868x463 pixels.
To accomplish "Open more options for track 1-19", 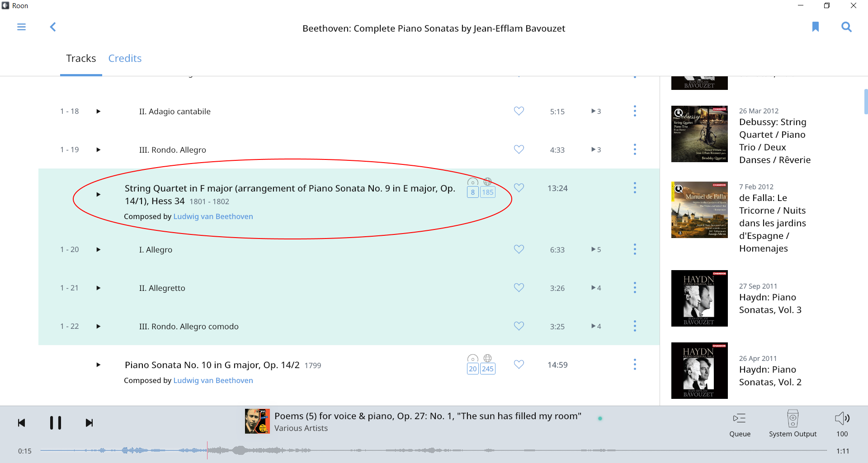I will pyautogui.click(x=635, y=150).
